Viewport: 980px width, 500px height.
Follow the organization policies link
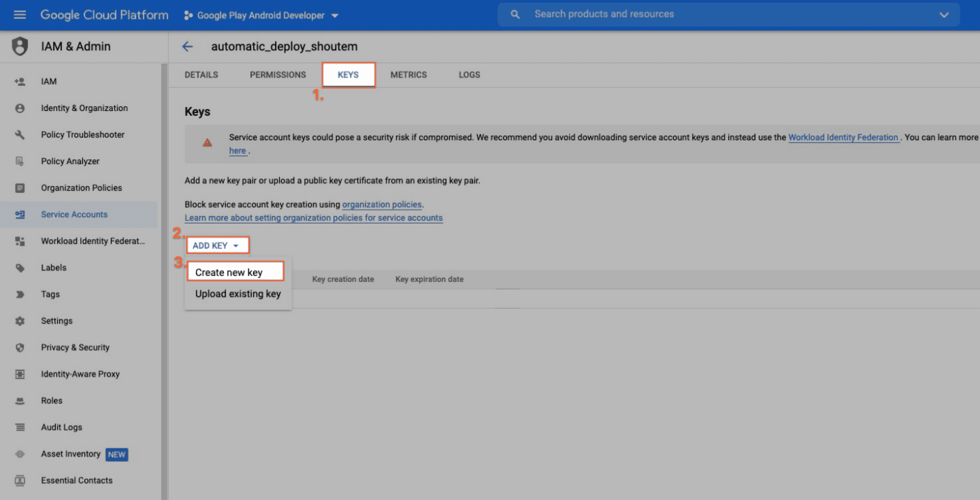tap(382, 204)
